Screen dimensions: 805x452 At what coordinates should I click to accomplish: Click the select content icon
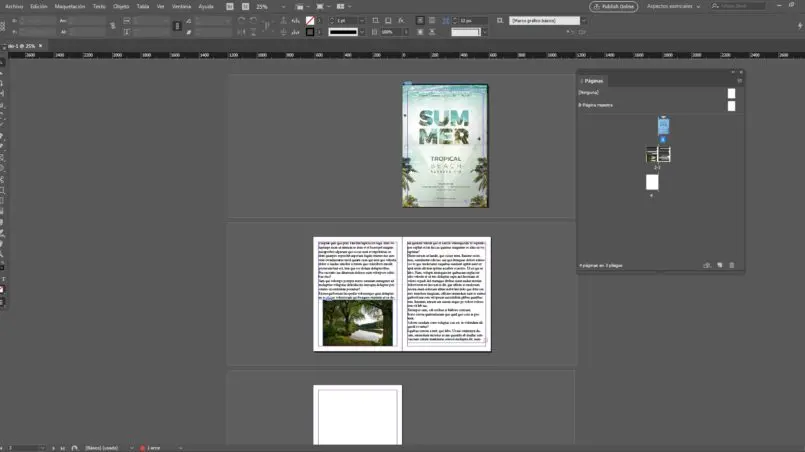coord(283,32)
